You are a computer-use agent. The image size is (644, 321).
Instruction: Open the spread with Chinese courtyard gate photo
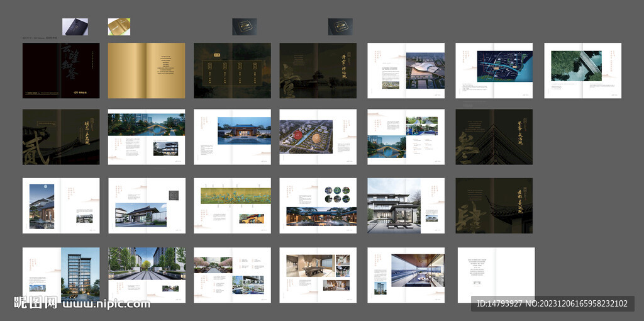coord(232,137)
